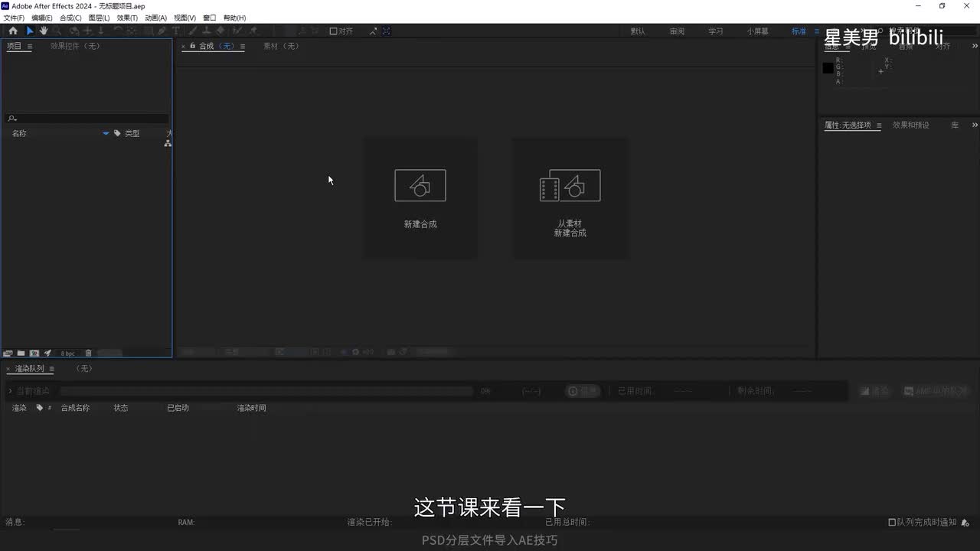This screenshot has height=551, width=980.
Task: Click label tag icon in render queue header
Action: tap(40, 408)
